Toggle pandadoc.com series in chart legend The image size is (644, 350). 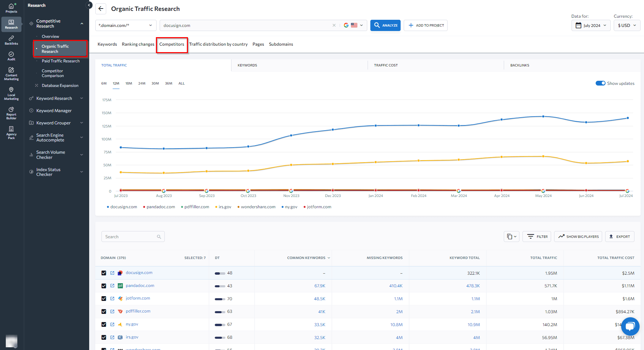coord(159,207)
